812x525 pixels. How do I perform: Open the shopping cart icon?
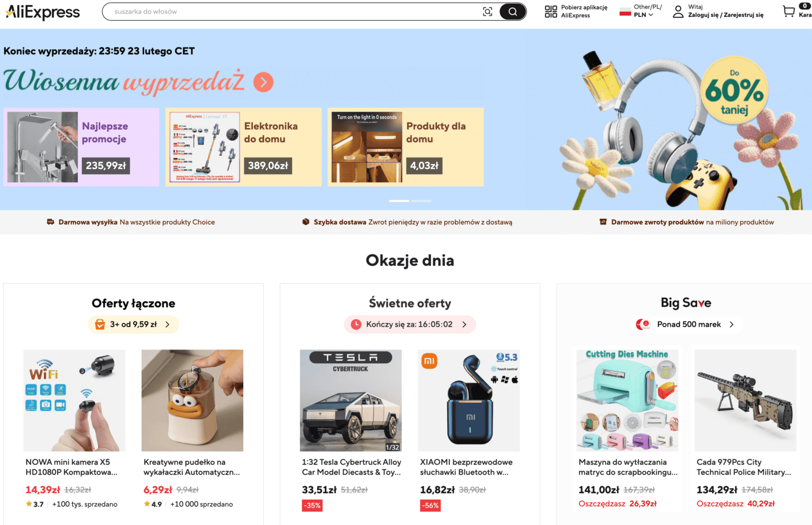(789, 11)
